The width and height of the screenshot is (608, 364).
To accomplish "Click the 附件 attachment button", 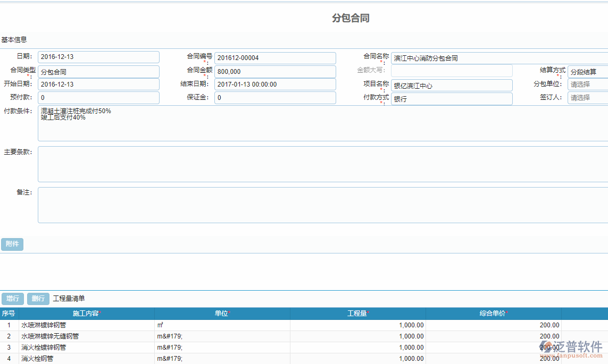I will click(12, 244).
